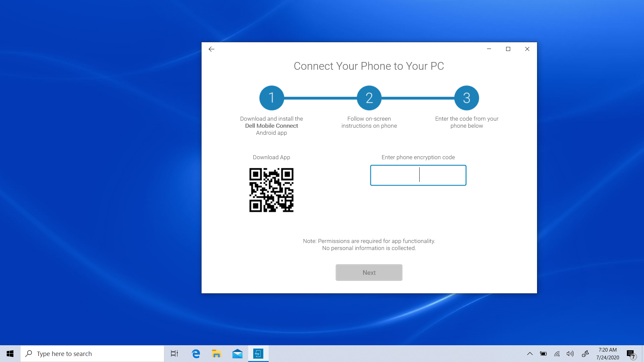Screen dimensions: 644x362
Task: Open the Action Center notifications
Action: (x=631, y=354)
